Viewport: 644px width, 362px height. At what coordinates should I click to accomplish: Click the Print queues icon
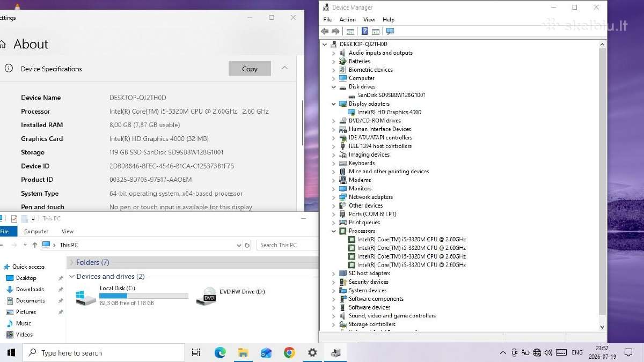342,222
